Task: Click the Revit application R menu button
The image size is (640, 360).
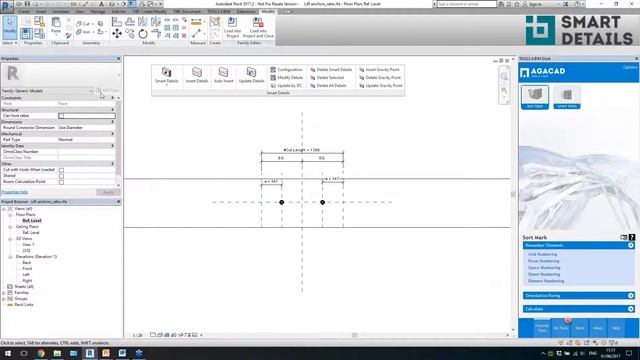Action: (7, 7)
